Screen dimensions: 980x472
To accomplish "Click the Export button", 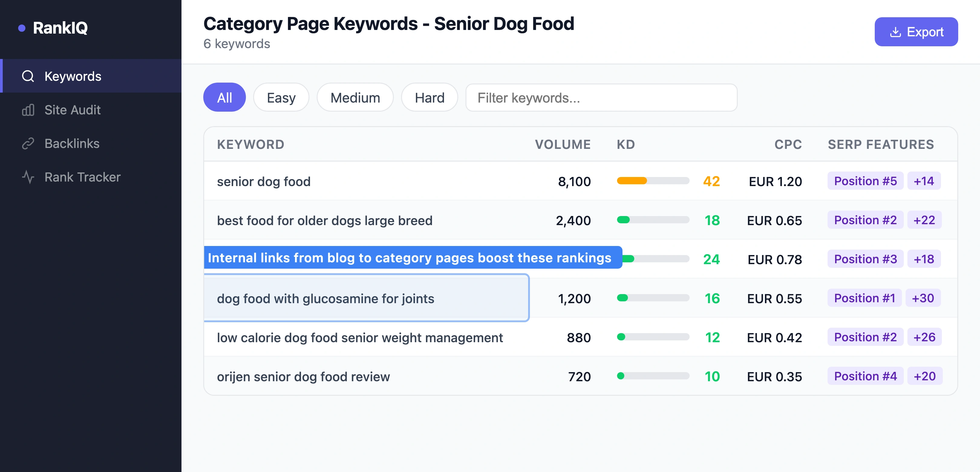I will tap(916, 32).
